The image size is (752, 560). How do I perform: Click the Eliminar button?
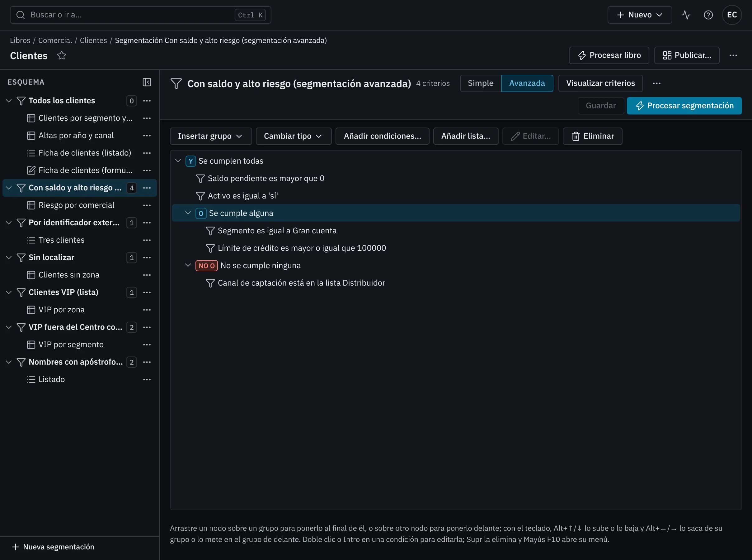[592, 136]
